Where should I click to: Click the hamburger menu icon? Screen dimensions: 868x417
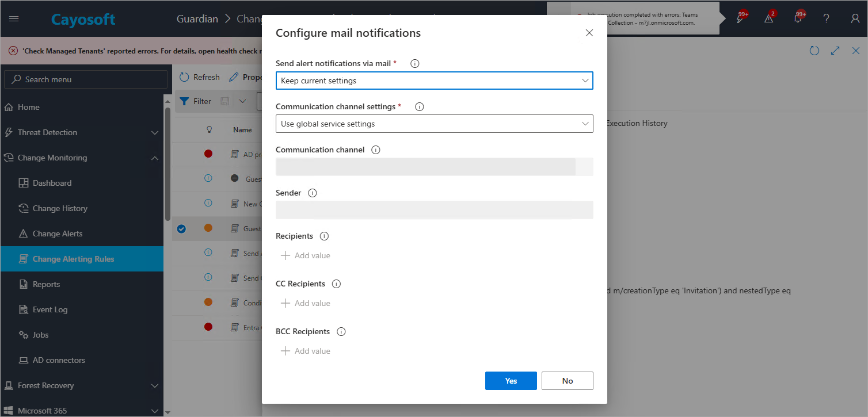click(x=14, y=19)
